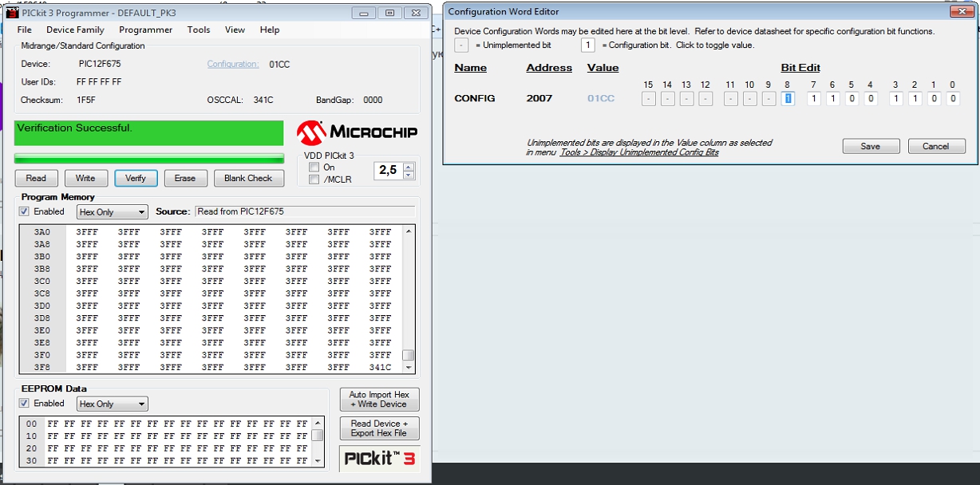Viewport: 980px width, 485px height.
Task: Click the Microchip logo
Action: click(x=357, y=132)
